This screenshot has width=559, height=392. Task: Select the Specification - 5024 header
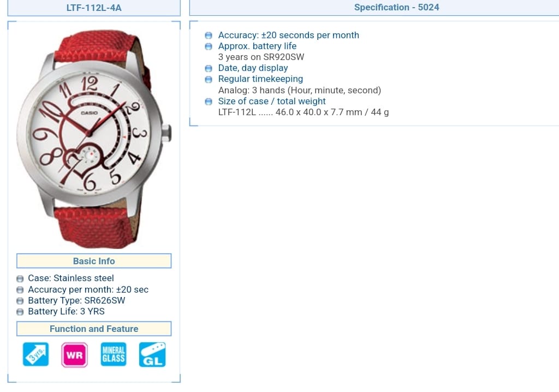click(x=396, y=8)
